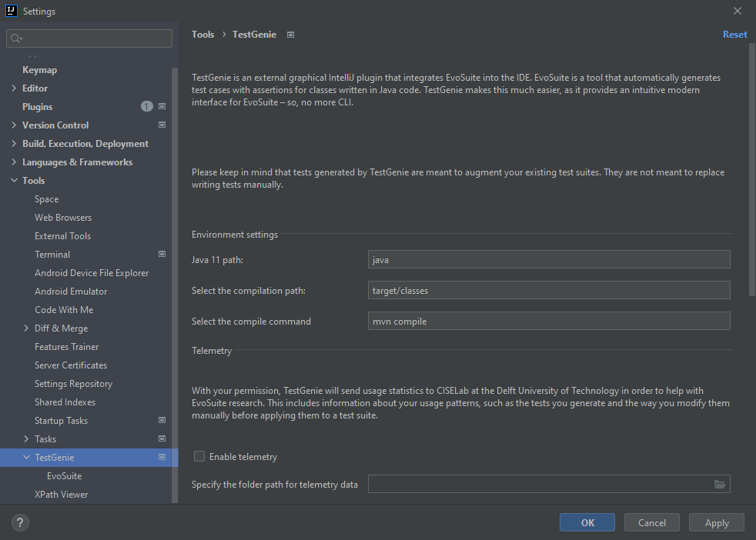Screen dimensions: 756x540
Task: Close the Settings dialog with the X
Action: [x=738, y=11]
